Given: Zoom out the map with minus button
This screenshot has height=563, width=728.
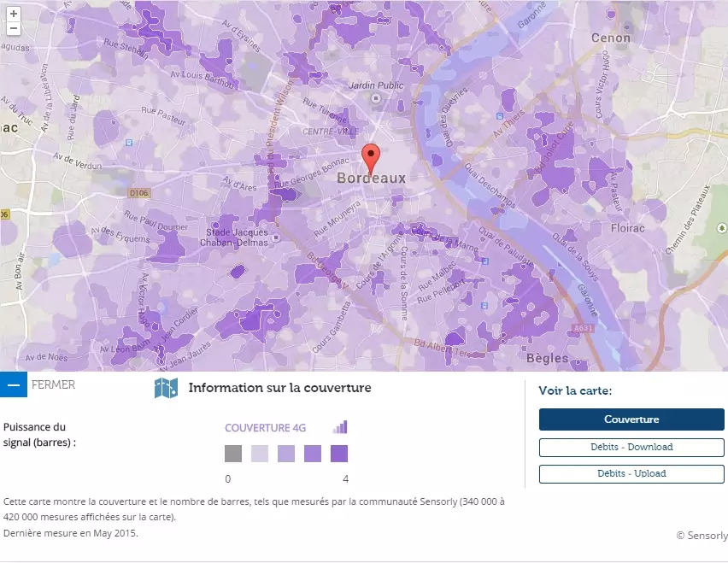Looking at the screenshot, I should [x=14, y=28].
